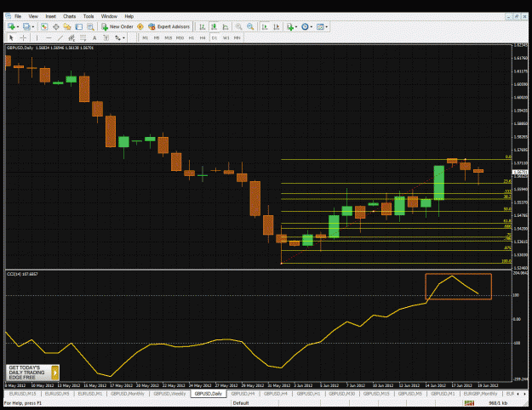Expand the Templates dropdown arrow
The height and width of the screenshot is (410, 532).
coord(326,26)
